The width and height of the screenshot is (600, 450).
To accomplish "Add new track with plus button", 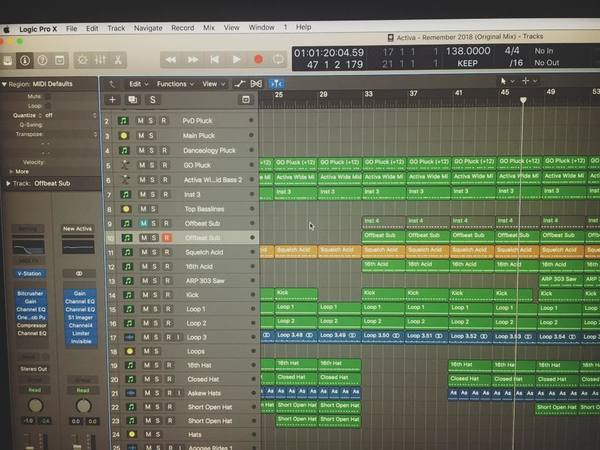I will [x=112, y=100].
